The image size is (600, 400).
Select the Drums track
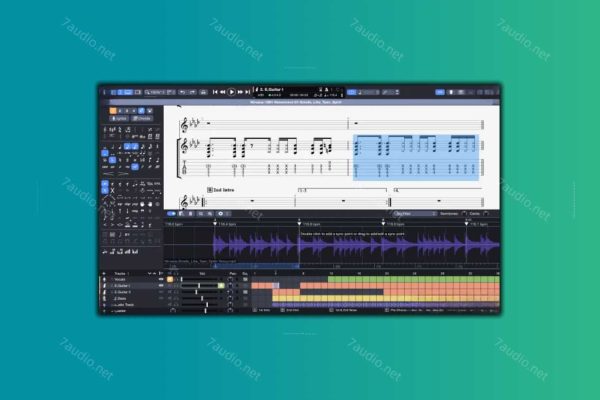pyautogui.click(x=120, y=299)
